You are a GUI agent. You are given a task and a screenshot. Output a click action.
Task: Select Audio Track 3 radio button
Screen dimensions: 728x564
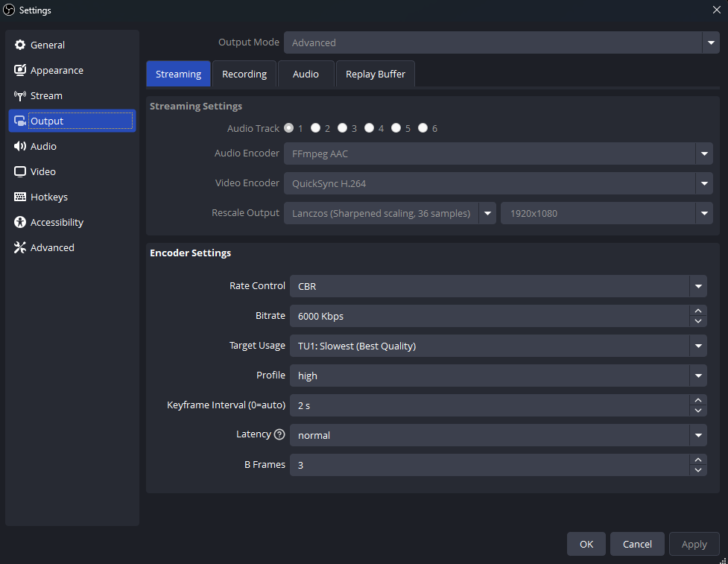point(342,128)
